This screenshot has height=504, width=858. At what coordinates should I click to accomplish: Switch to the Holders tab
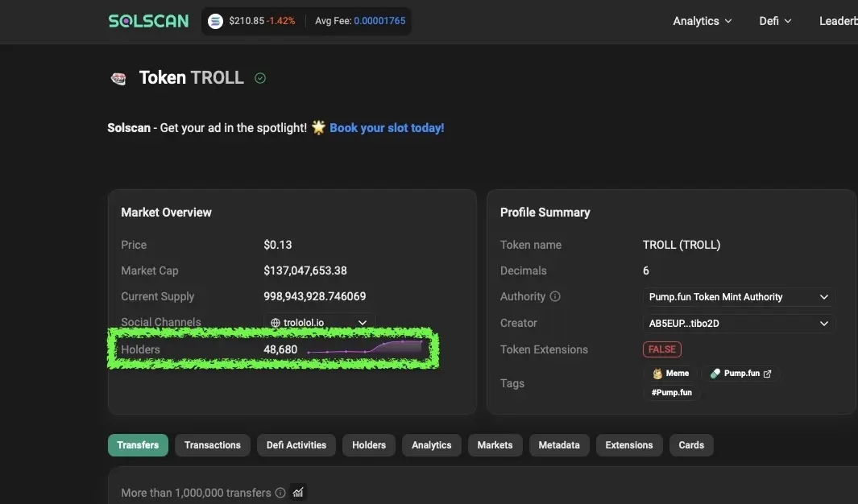pos(369,445)
